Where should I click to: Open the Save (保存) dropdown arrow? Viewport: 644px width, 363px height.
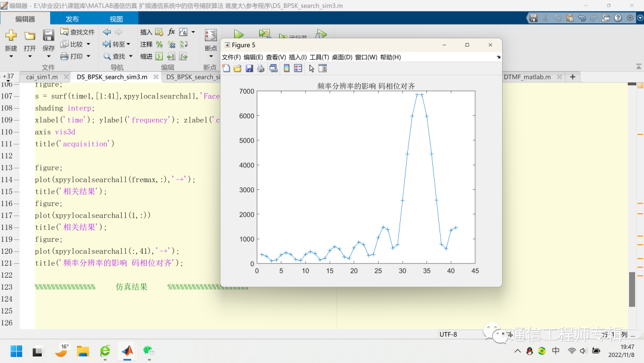pos(48,56)
